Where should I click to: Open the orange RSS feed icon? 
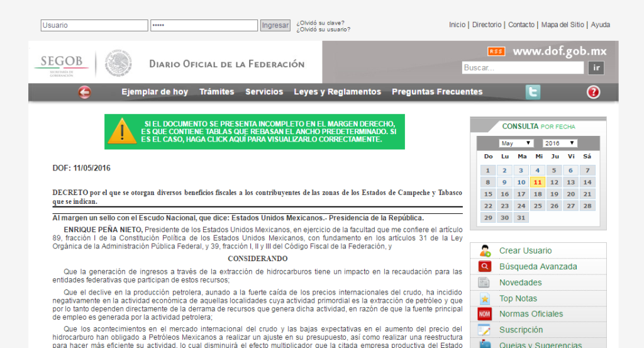(x=496, y=52)
